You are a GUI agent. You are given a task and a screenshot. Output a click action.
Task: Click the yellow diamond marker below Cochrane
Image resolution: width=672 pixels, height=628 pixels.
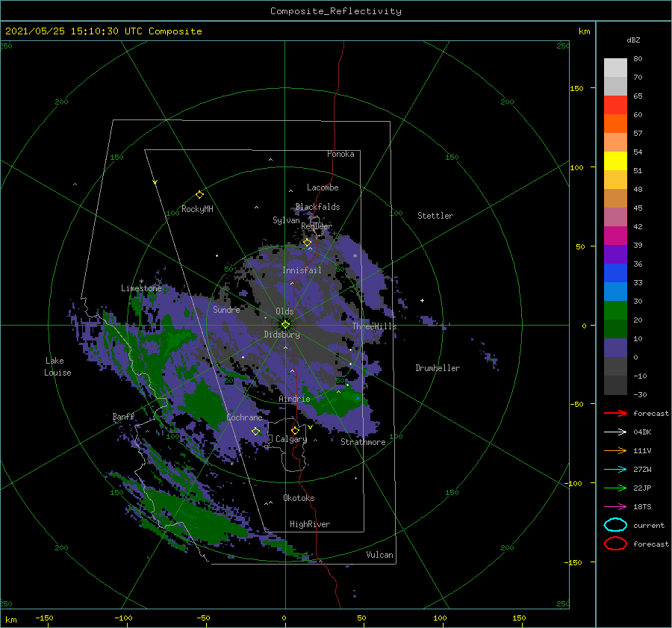(256, 432)
